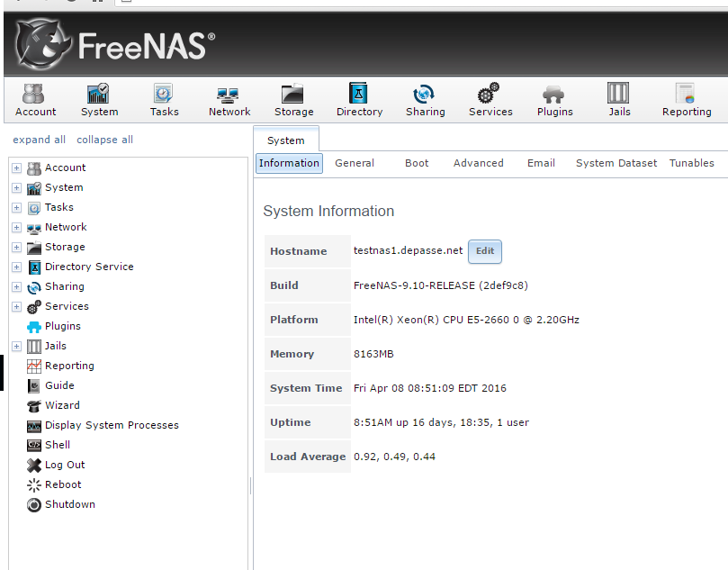Click the load average value 0.92, 0.49, 0.44
This screenshot has width=728, height=570.
(394, 457)
